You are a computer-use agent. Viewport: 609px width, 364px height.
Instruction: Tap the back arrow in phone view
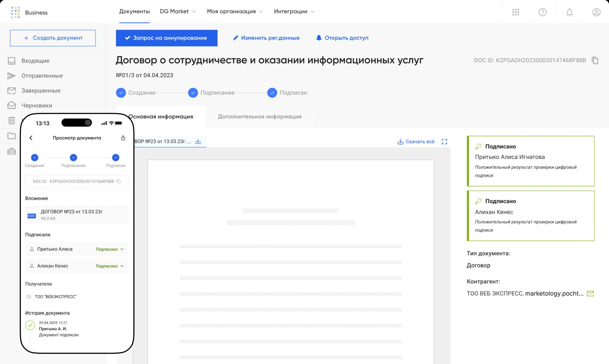coord(31,138)
